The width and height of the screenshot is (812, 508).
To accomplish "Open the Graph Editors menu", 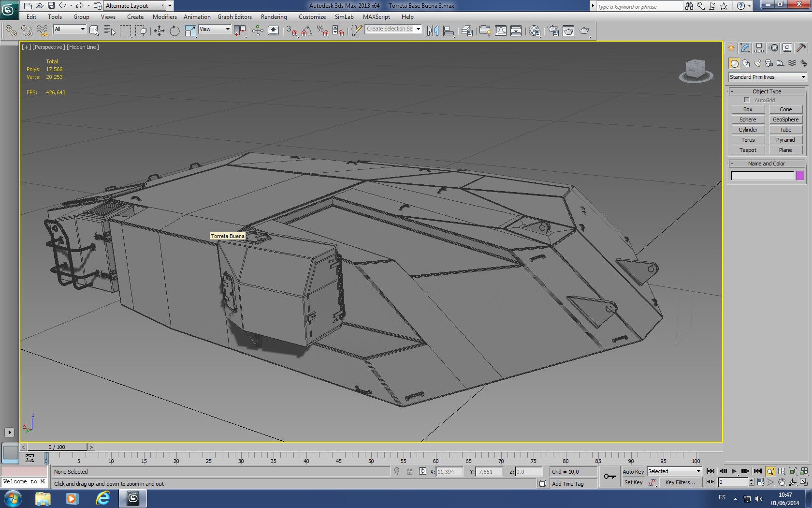I will 234,17.
